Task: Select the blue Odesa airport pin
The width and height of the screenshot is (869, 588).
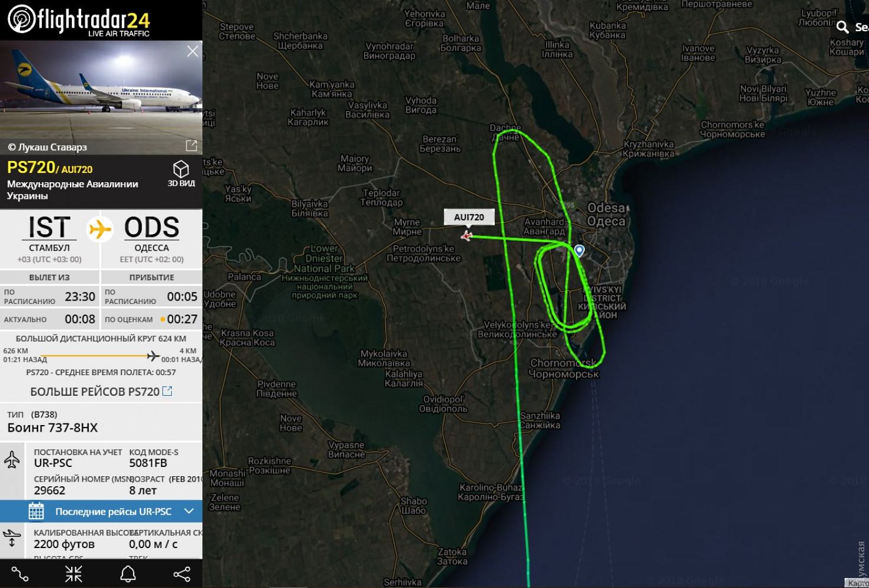Action: [580, 251]
